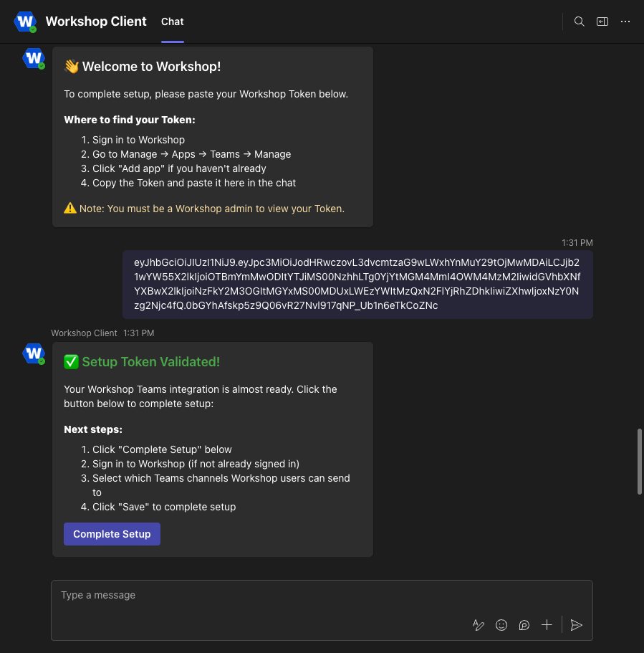
Task: Click inside the Type a message field
Action: [x=215, y=595]
